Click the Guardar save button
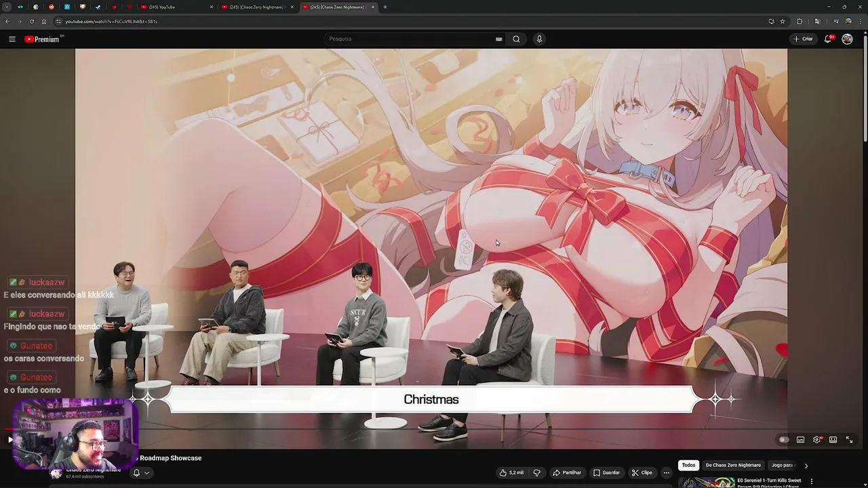Viewport: 868px width, 488px height. pos(606,472)
